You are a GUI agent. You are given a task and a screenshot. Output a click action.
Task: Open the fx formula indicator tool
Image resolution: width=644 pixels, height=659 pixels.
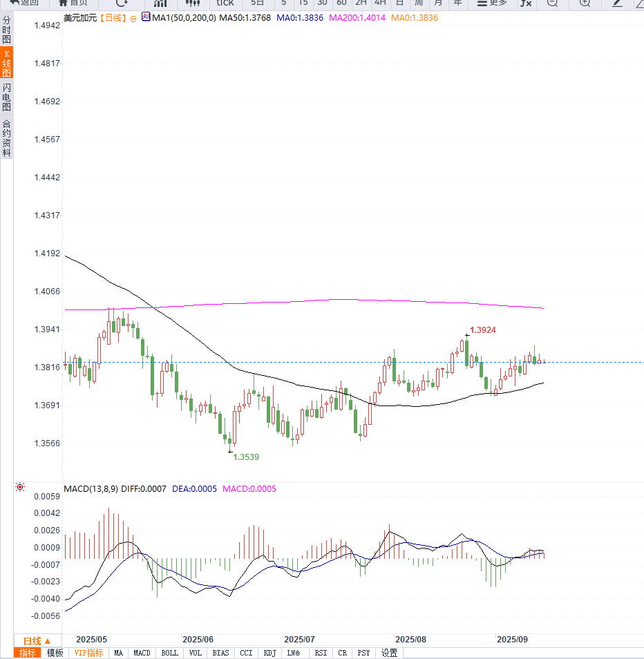(x=526, y=3)
